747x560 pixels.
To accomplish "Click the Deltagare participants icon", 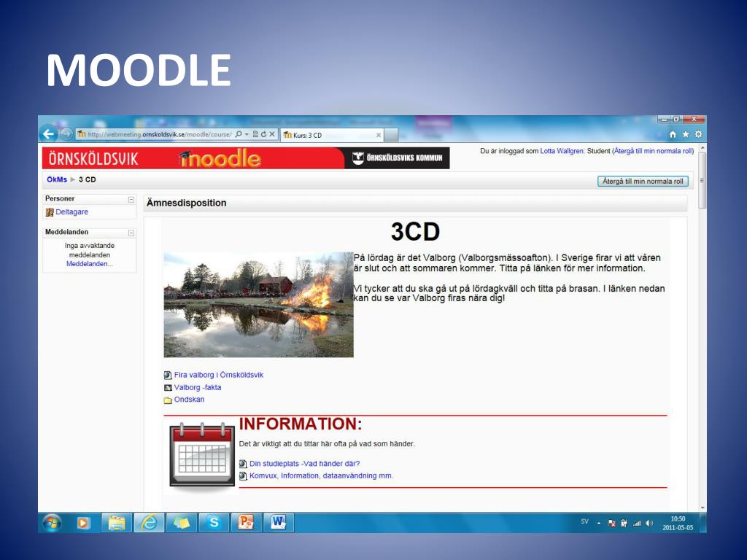I will (x=50, y=212).
